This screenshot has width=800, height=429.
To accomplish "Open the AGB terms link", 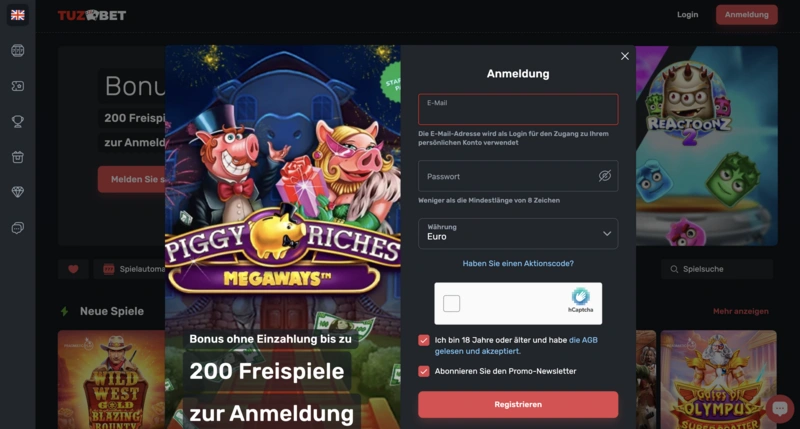I will [x=583, y=340].
